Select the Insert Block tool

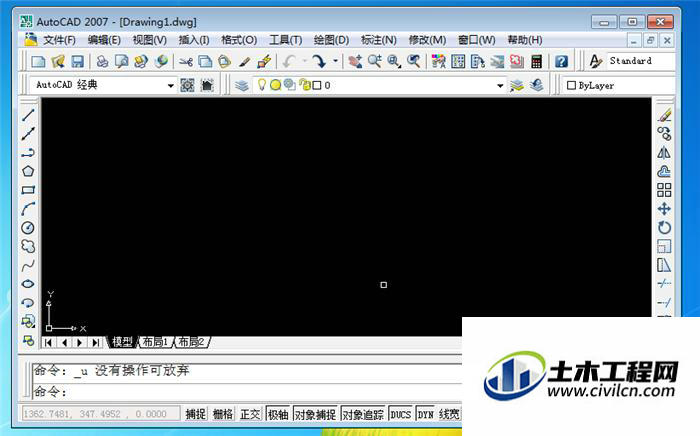pyautogui.click(x=28, y=321)
